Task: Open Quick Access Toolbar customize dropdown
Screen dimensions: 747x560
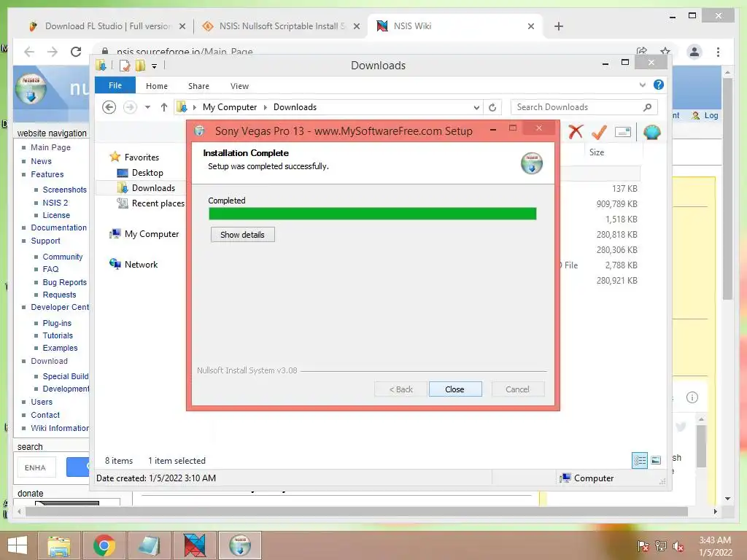Action: click(x=155, y=66)
